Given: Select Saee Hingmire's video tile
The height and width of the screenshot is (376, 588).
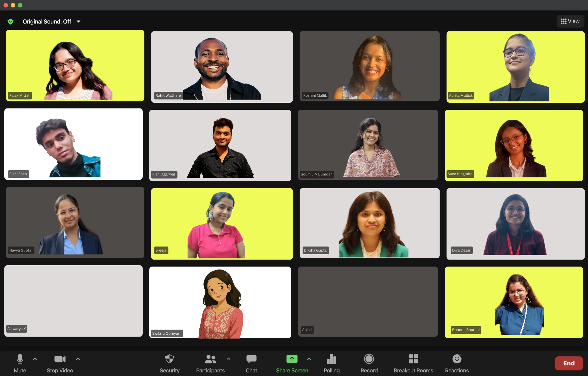Looking at the screenshot, I should pyautogui.click(x=514, y=145).
